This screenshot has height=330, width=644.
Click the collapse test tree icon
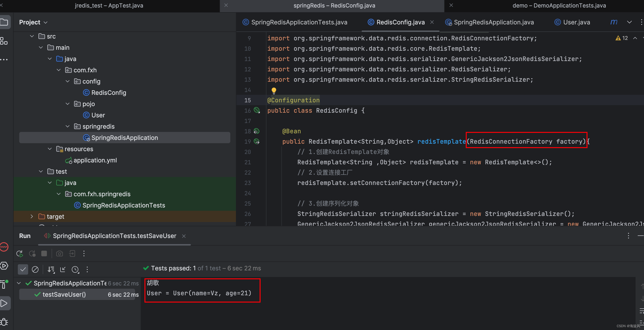64,269
